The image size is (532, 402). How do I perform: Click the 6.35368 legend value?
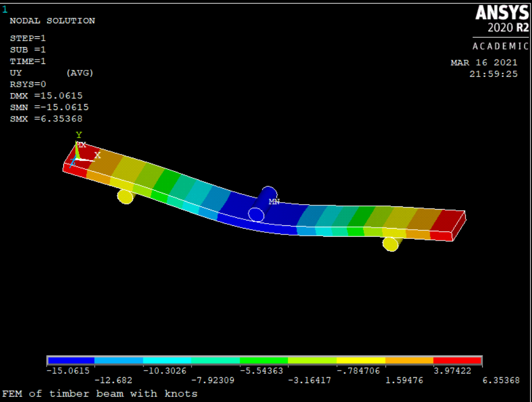click(x=501, y=380)
